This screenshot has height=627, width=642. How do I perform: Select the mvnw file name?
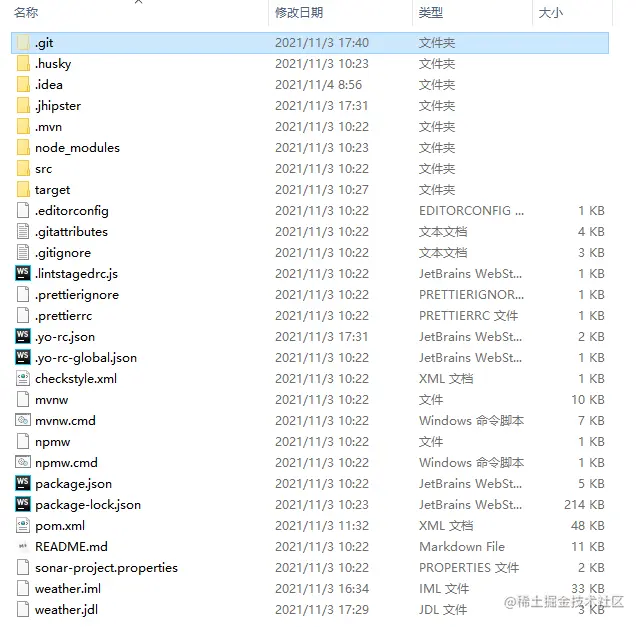click(52, 400)
